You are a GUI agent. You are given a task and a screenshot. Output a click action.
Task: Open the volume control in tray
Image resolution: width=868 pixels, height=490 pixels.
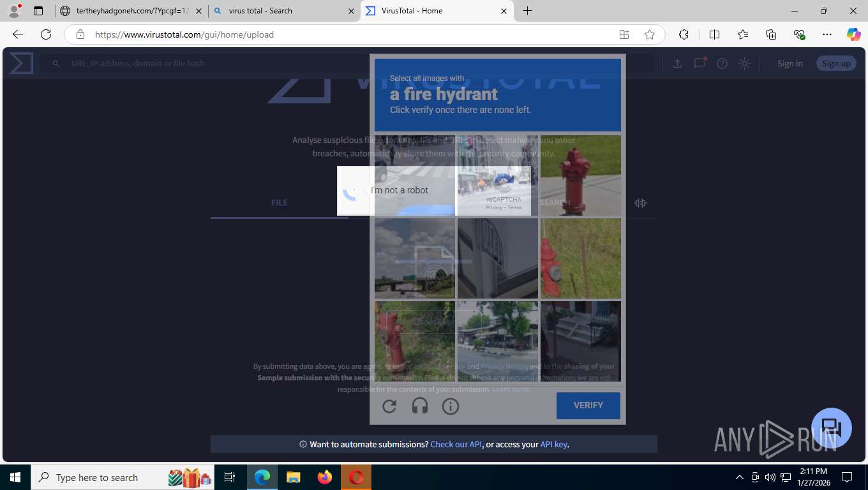click(x=770, y=477)
